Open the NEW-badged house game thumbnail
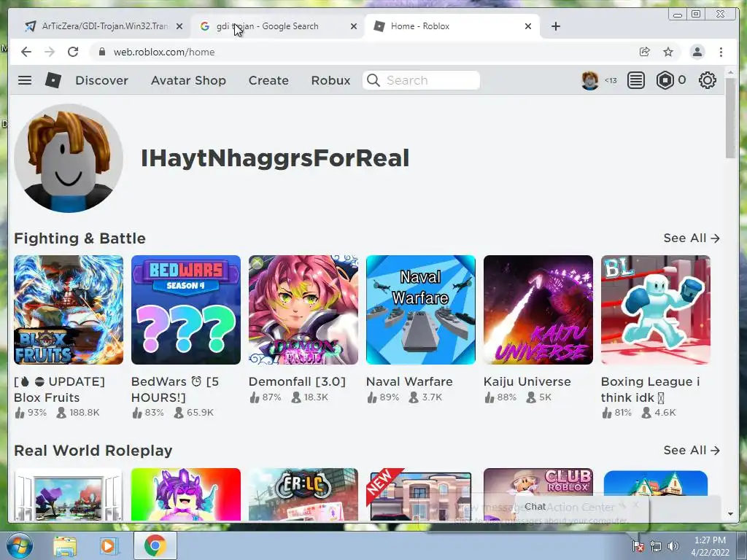 point(421,494)
